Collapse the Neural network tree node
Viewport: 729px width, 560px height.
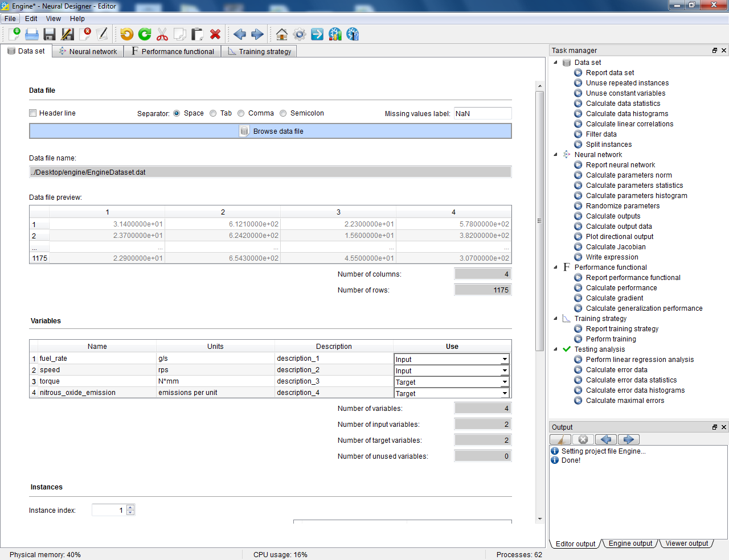click(556, 155)
